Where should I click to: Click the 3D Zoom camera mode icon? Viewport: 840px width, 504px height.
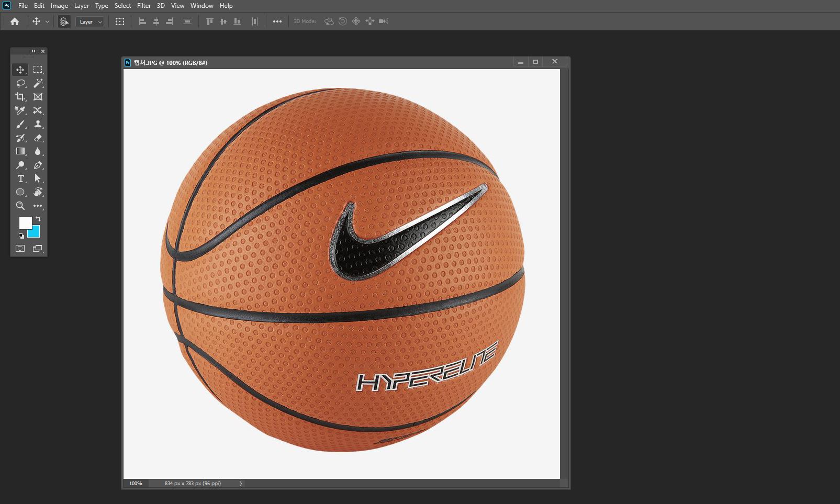[x=384, y=21]
